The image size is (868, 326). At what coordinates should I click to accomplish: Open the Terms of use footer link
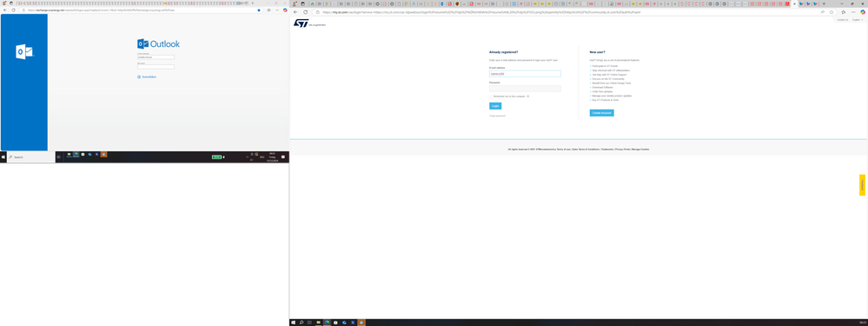(564, 149)
